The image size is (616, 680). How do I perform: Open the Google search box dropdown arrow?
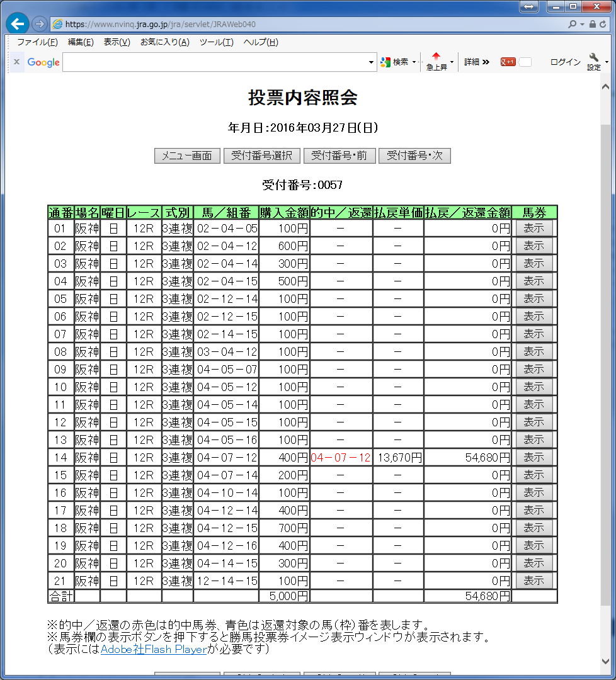pos(371,62)
